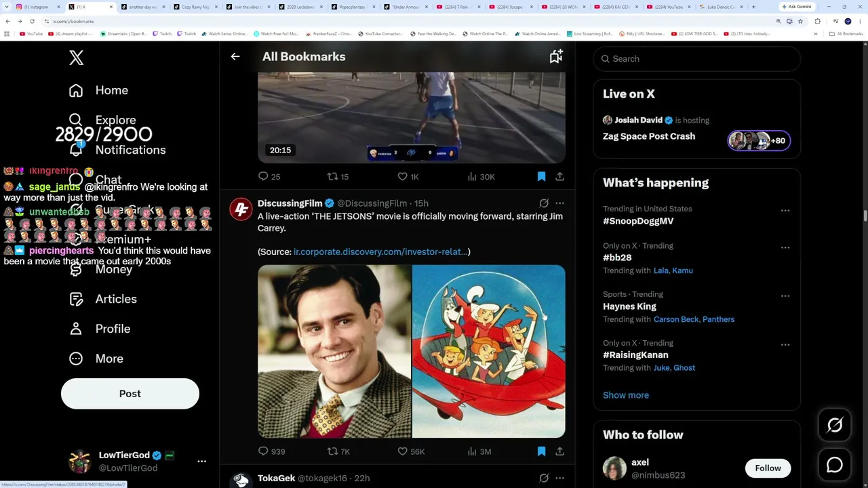Screen dimensions: 868x488
Task: Open the All Bookmarks folder in bookmarks bar
Action: coord(846,34)
